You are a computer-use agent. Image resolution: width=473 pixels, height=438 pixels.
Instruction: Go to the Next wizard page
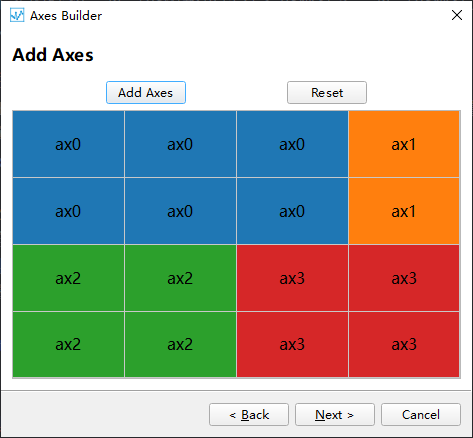335,415
